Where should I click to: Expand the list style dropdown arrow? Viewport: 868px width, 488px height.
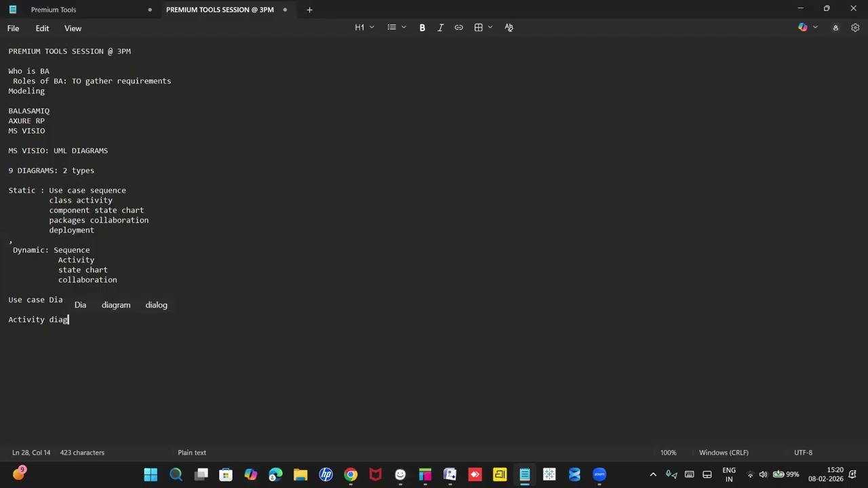404,28
